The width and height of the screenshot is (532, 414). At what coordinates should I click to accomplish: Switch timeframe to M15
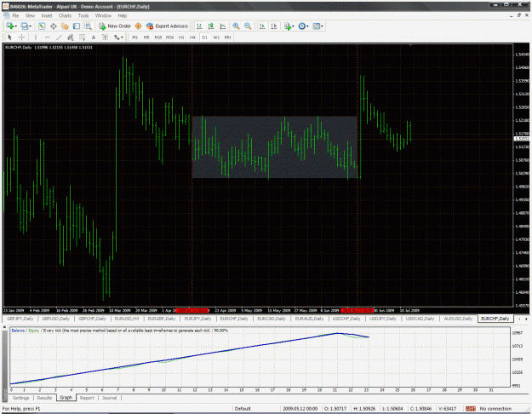tap(158, 37)
